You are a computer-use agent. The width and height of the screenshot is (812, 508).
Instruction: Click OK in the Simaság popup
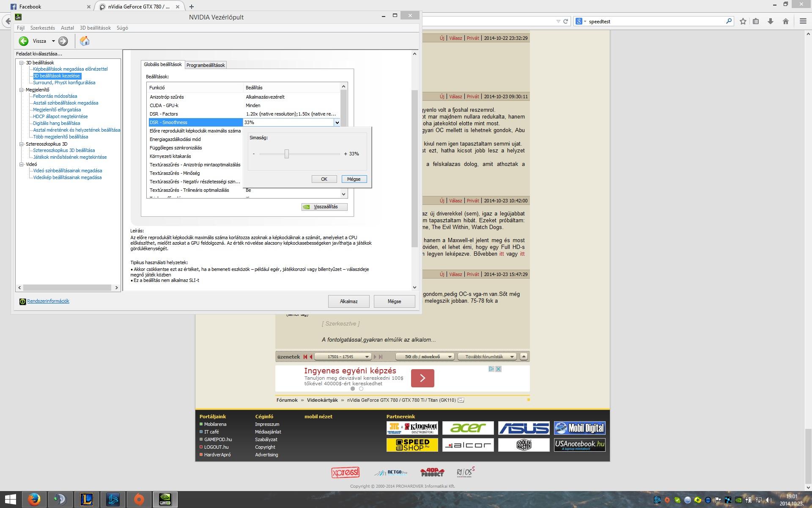(324, 179)
